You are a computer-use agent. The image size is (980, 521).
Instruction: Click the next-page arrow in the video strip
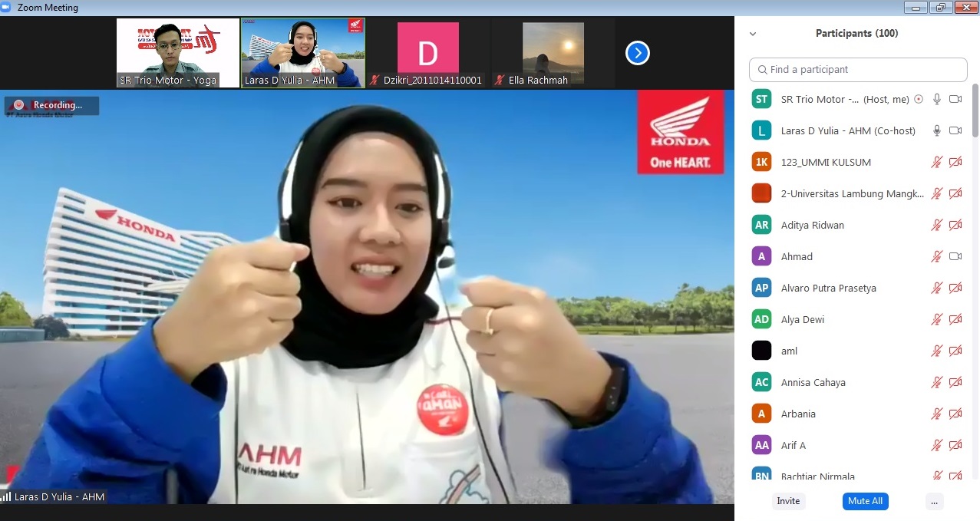tap(638, 53)
